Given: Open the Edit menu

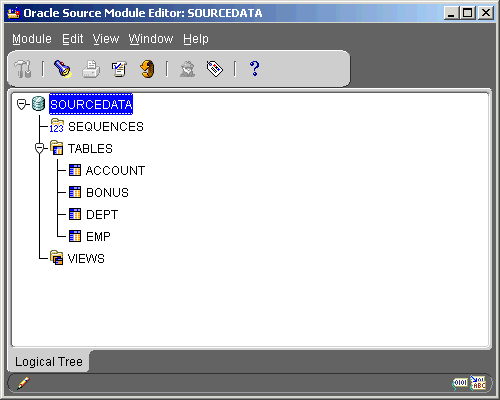Looking at the screenshot, I should pos(73,39).
